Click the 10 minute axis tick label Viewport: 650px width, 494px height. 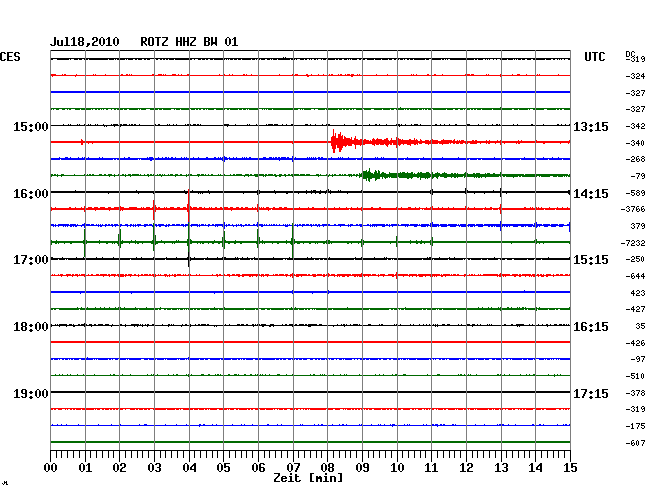tap(397, 468)
